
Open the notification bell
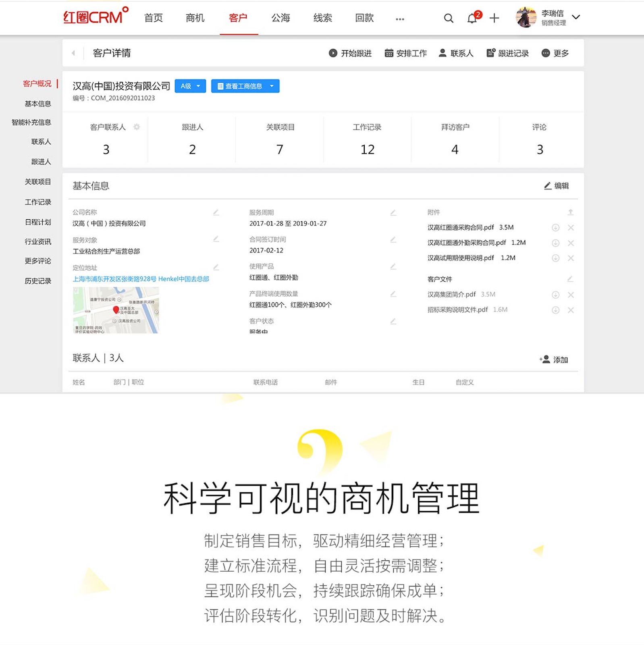coord(472,19)
